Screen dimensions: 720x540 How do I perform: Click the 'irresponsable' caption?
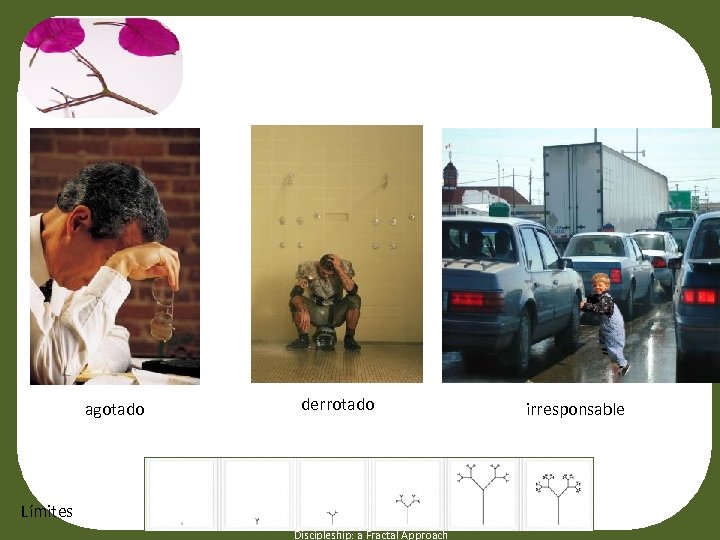(575, 409)
